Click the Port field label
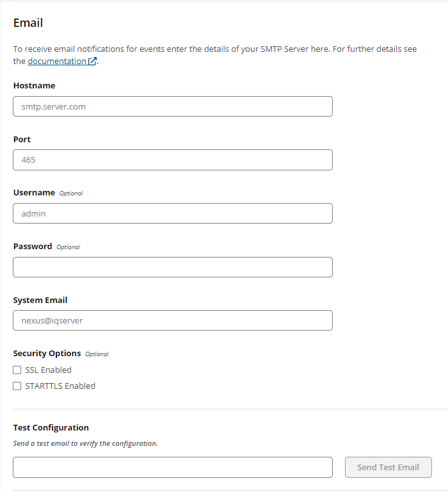 pos(22,139)
